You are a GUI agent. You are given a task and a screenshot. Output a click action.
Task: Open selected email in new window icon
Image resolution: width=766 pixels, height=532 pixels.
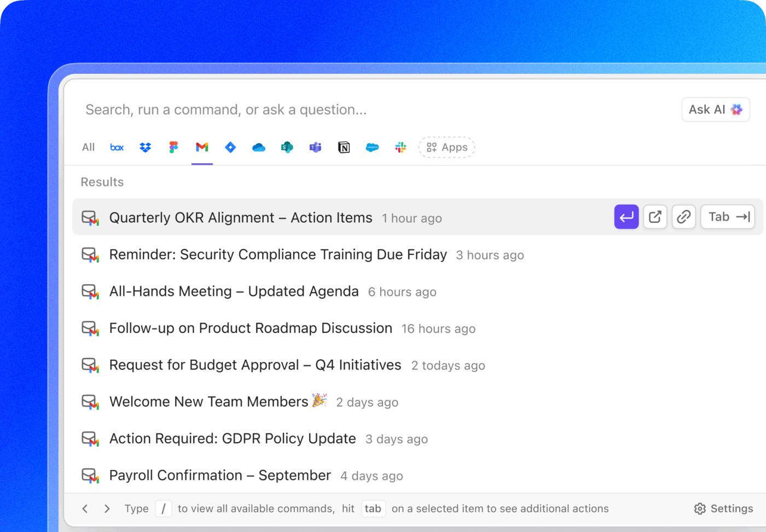(x=655, y=217)
